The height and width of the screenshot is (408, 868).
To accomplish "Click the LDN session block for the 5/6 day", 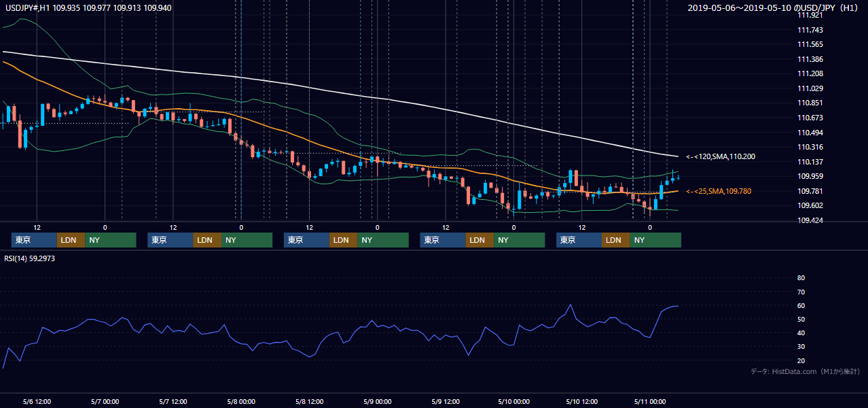I will pos(71,240).
